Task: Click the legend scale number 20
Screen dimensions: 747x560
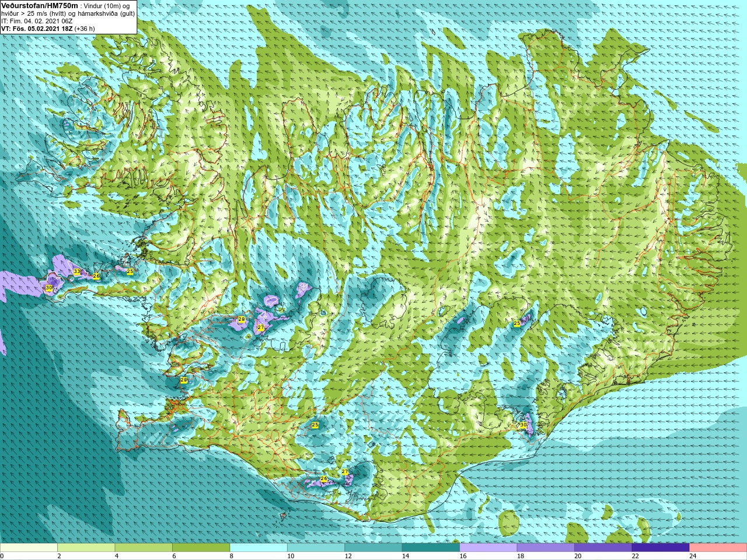Action: pos(578,556)
